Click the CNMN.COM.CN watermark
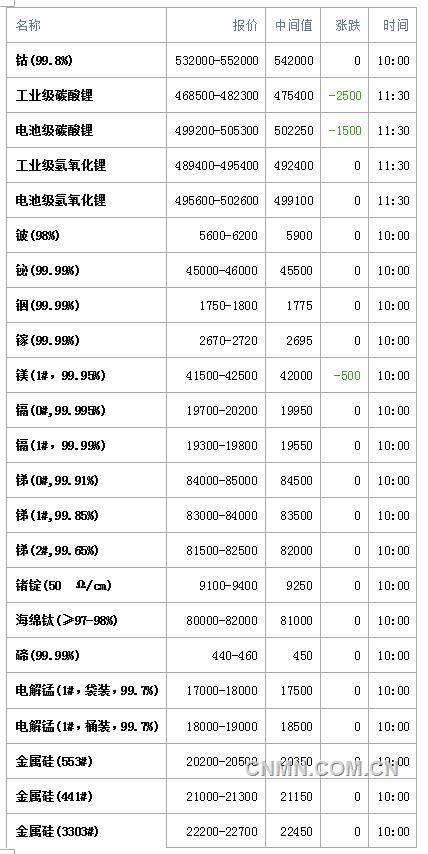 point(322,769)
